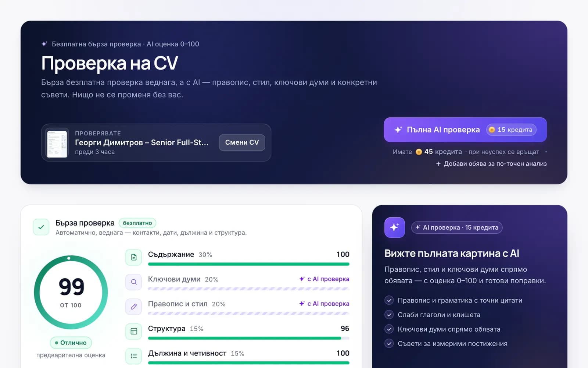Click the 'Отлично' status badge
Image resolution: width=588 pixels, height=368 pixels.
coord(71,343)
